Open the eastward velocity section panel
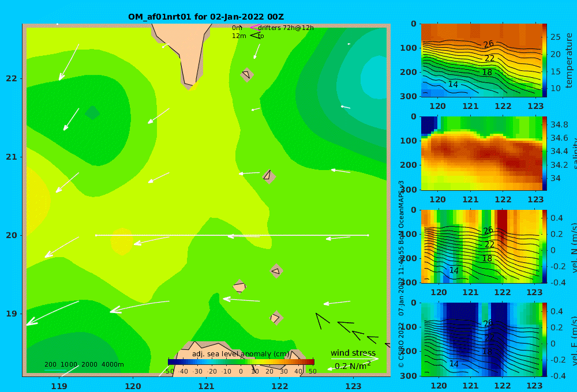The width and height of the screenshot is (577, 392). coord(481,340)
